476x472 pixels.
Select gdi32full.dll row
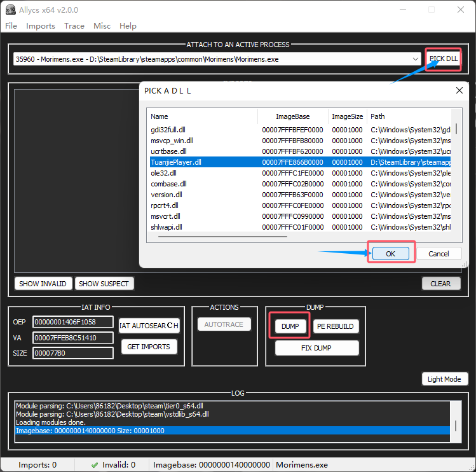(x=300, y=130)
